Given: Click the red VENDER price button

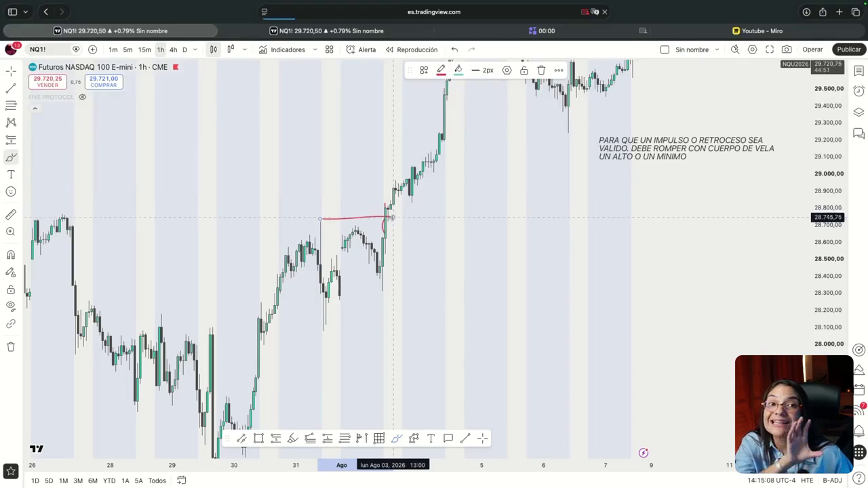Looking at the screenshot, I should (x=47, y=81).
